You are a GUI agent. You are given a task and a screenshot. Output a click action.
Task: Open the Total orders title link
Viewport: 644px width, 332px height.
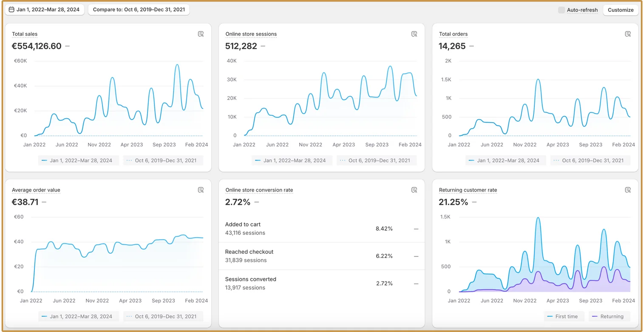pos(453,34)
